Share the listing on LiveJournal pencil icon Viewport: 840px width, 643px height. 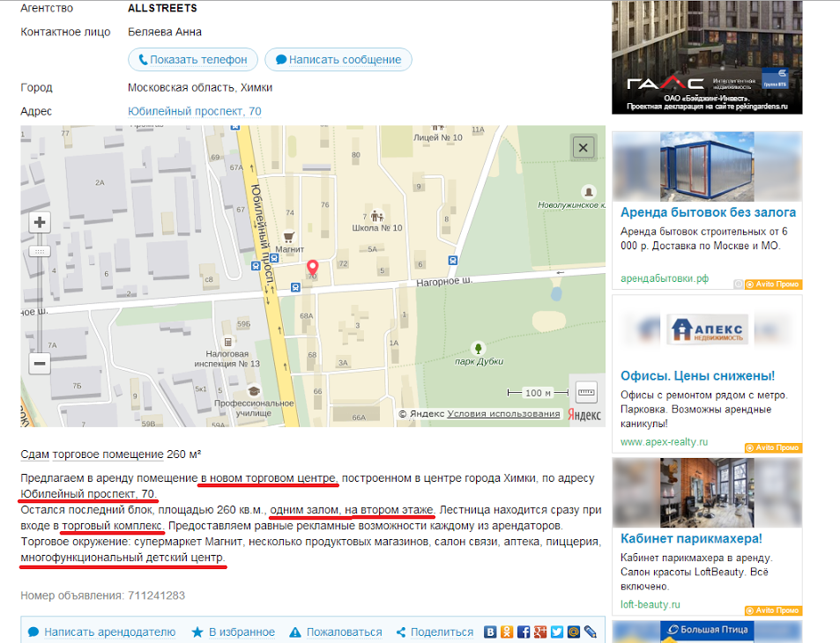tap(590, 632)
